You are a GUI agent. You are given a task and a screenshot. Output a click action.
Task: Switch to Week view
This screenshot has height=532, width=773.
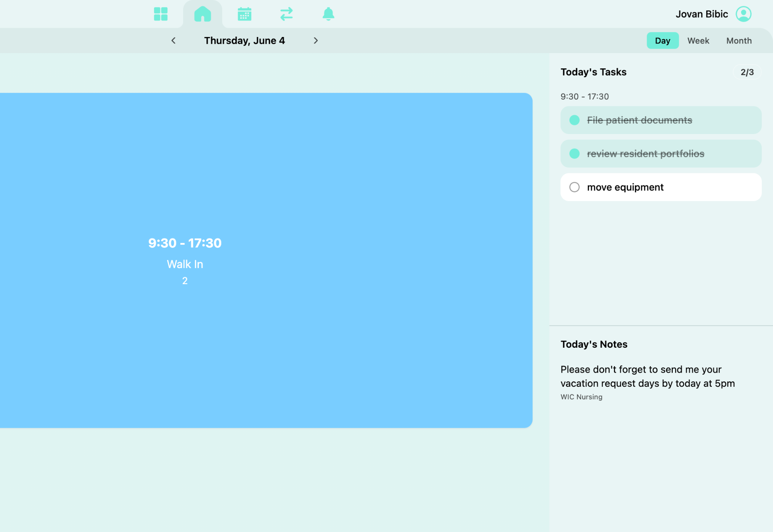(x=698, y=41)
